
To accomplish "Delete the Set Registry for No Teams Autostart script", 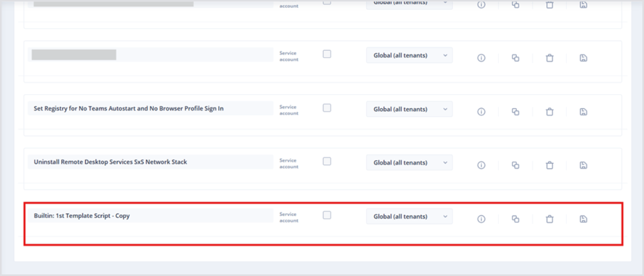I will pos(549,112).
